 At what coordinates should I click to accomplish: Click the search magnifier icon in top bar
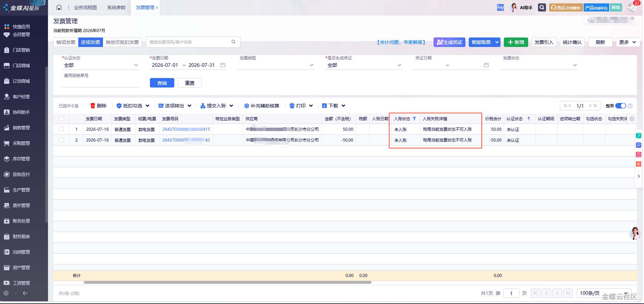point(542,7)
